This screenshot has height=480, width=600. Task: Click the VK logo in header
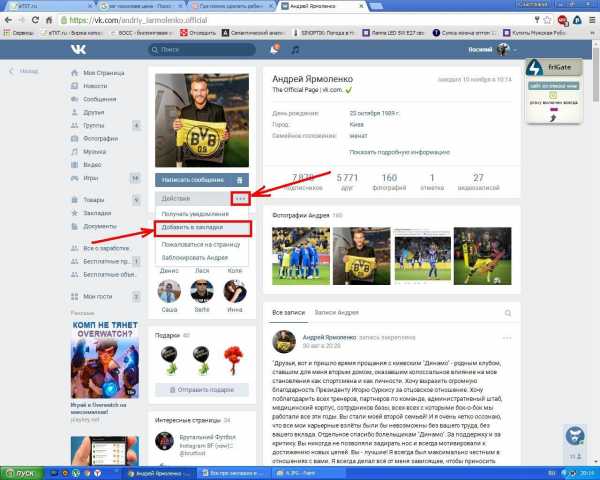[78, 49]
